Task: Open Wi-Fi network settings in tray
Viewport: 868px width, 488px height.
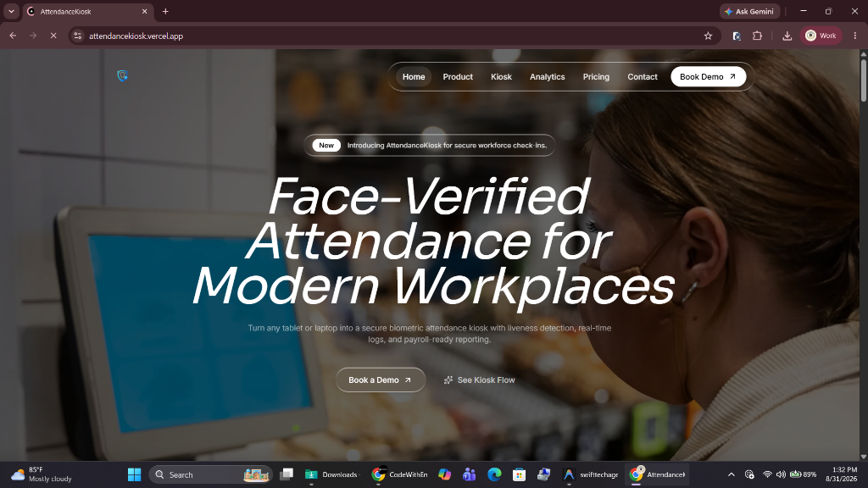Action: (x=767, y=474)
